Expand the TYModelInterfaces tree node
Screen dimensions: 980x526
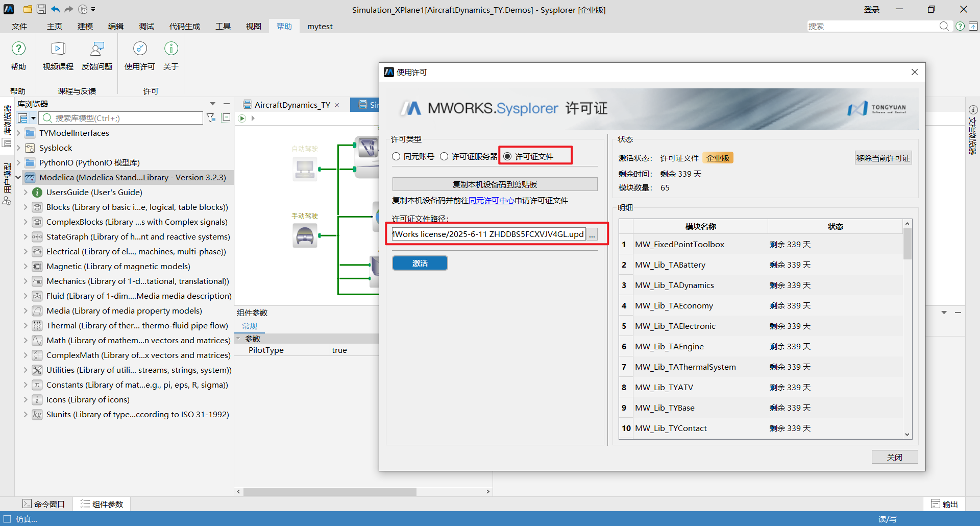[18, 133]
